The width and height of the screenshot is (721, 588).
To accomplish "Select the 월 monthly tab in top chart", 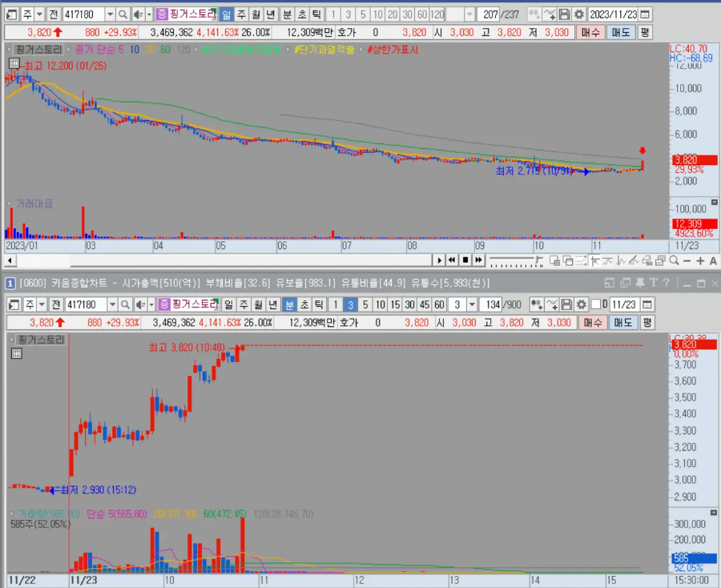I will [x=256, y=14].
